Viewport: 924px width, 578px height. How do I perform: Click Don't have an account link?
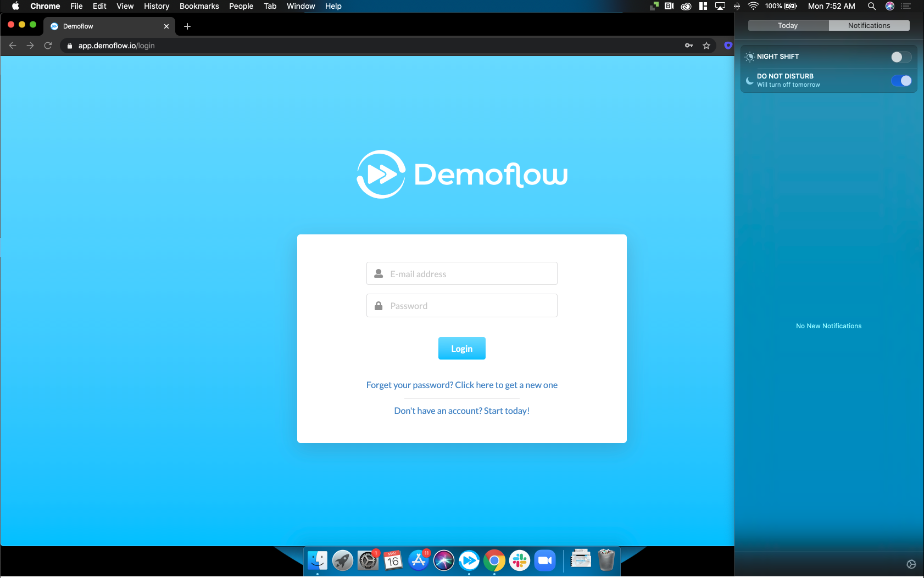point(462,411)
